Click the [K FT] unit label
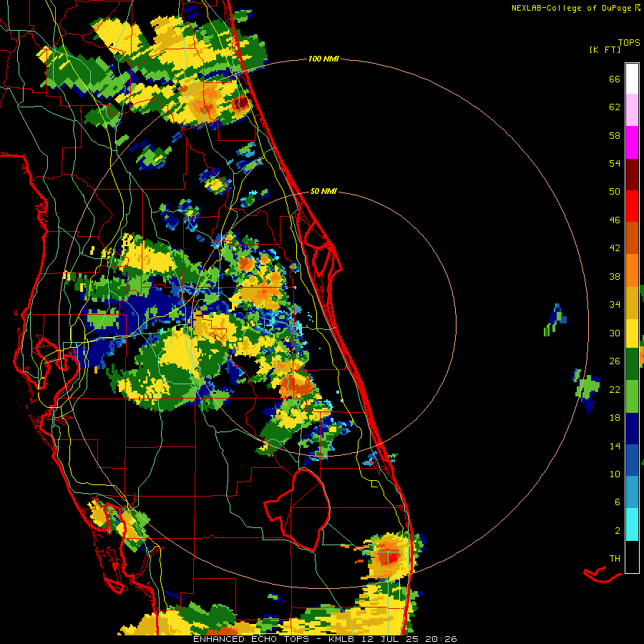Viewport: 644px width, 644px height. [605, 50]
